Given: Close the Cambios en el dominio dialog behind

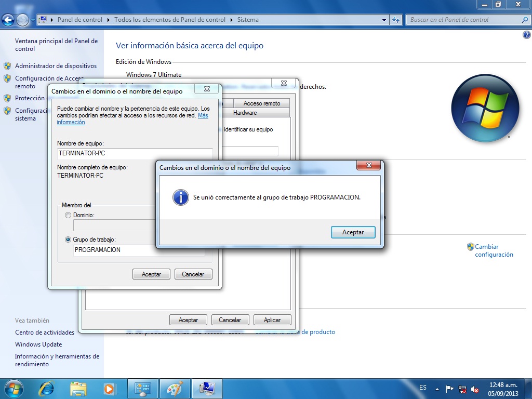Looking at the screenshot, I should point(207,89).
